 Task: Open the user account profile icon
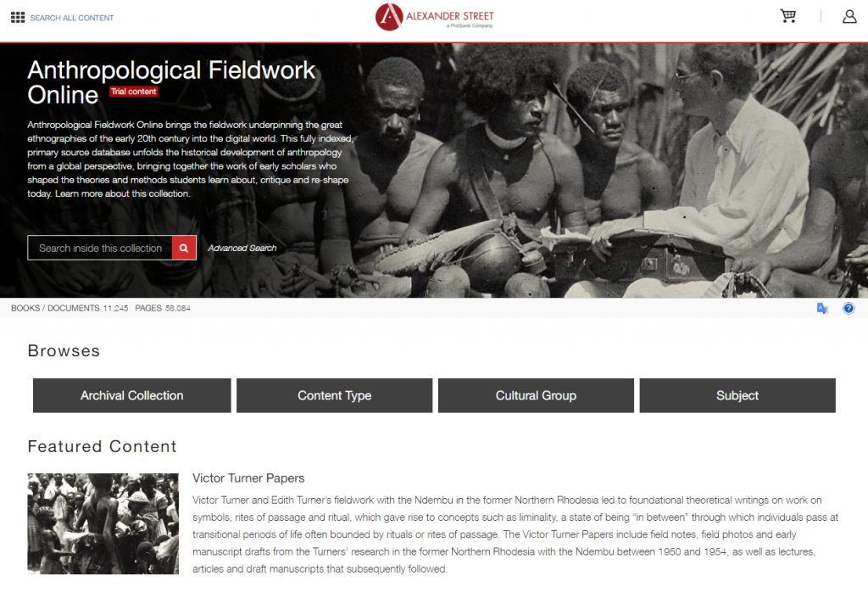849,17
